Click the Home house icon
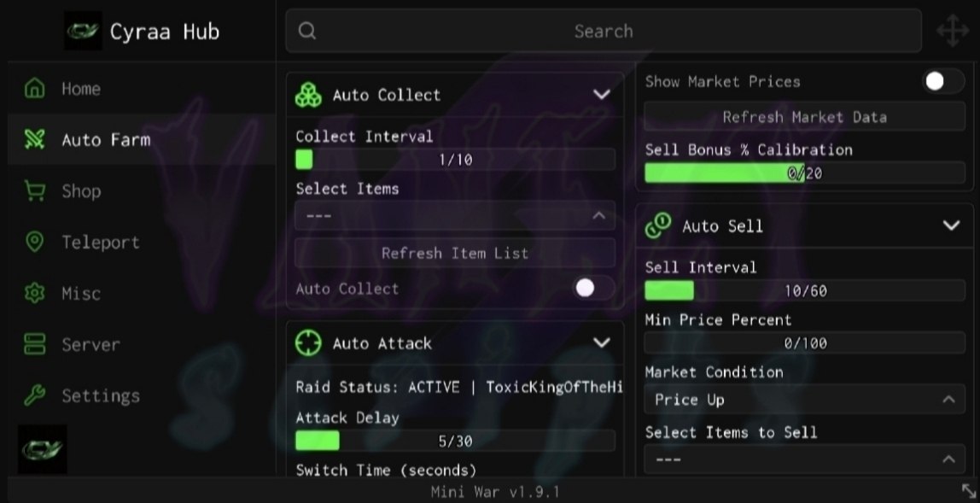The image size is (980, 503). click(34, 88)
